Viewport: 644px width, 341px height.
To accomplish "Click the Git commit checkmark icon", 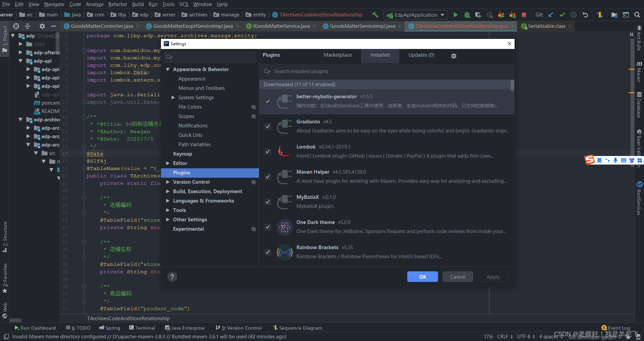I will (x=562, y=15).
